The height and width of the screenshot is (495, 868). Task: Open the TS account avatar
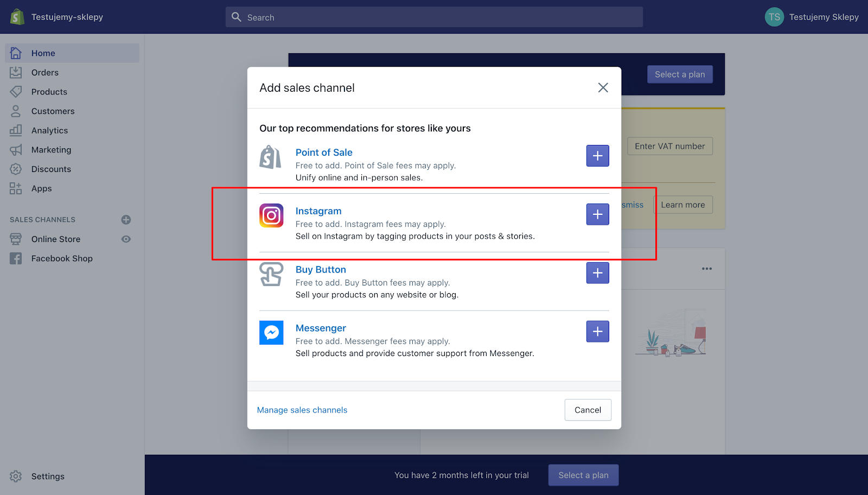[x=774, y=17]
